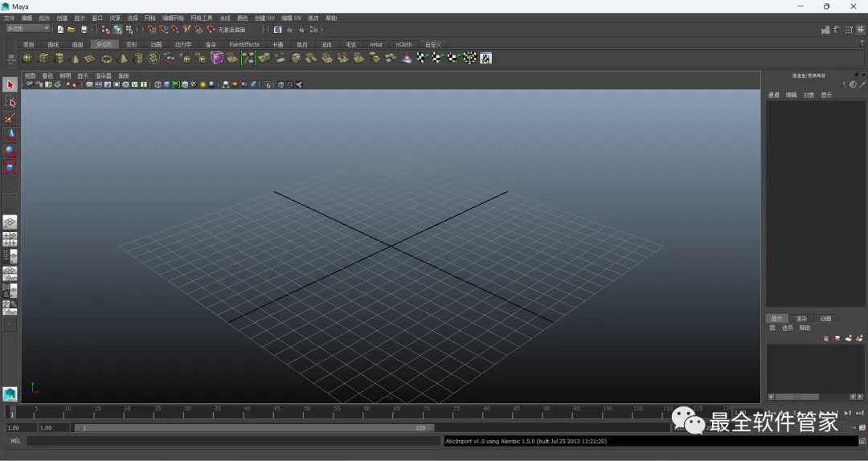
Task: Choose the Paint selection tool
Action: tap(10, 118)
